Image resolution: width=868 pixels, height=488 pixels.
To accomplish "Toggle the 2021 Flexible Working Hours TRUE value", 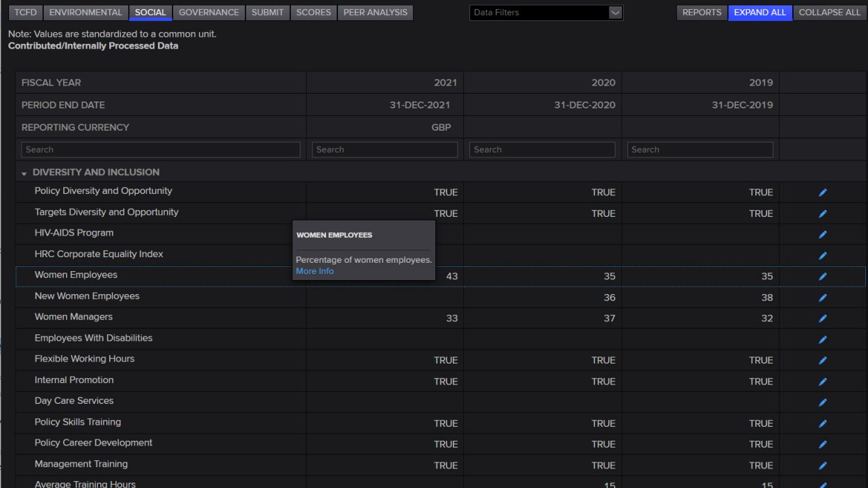I will coord(446,360).
